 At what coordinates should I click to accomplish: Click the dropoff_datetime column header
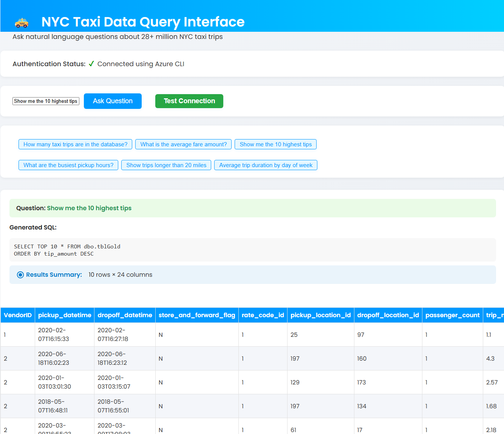[125, 315]
